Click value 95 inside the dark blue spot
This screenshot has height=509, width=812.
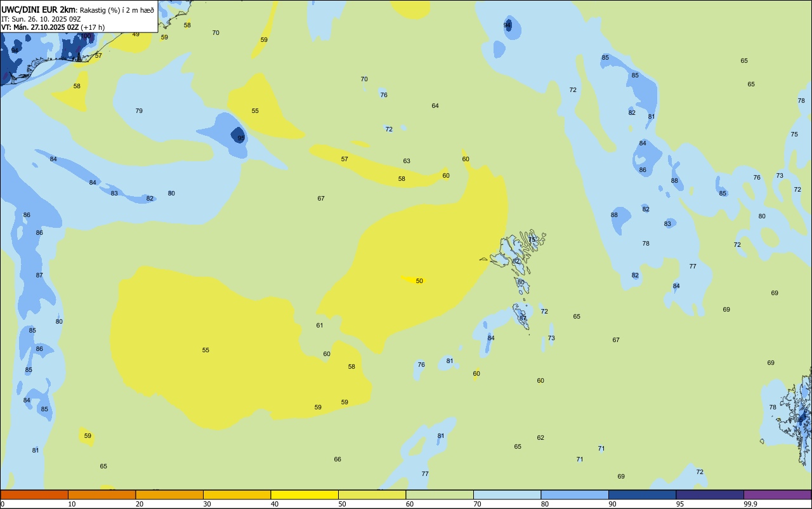241,138
